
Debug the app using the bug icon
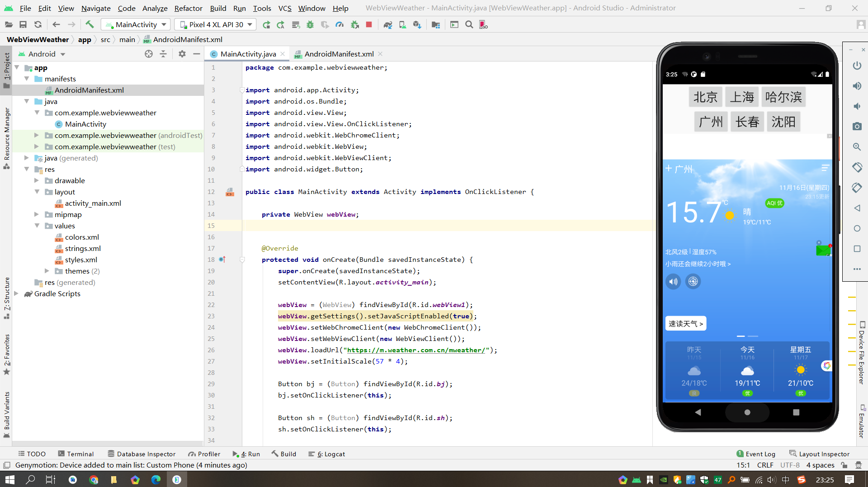(310, 24)
